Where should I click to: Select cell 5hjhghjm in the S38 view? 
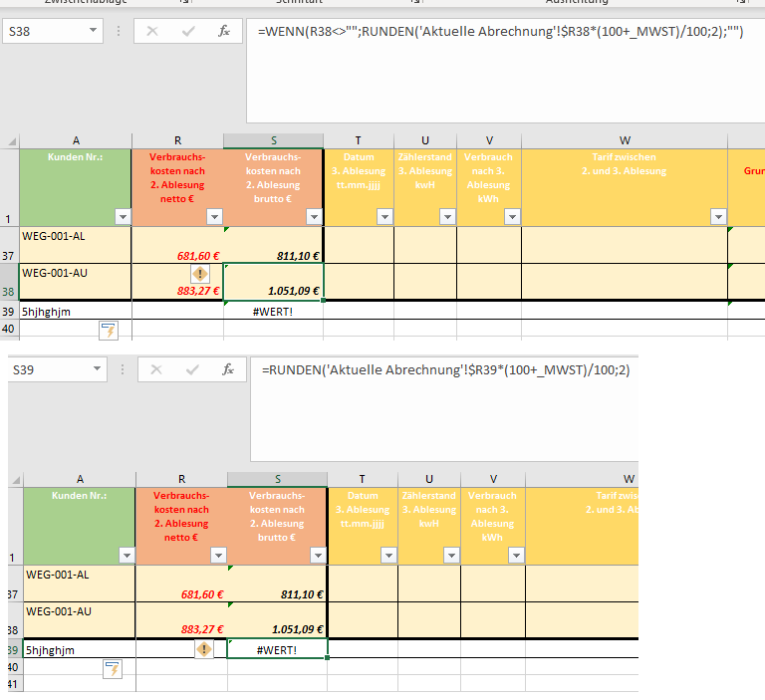pyautogui.click(x=76, y=312)
